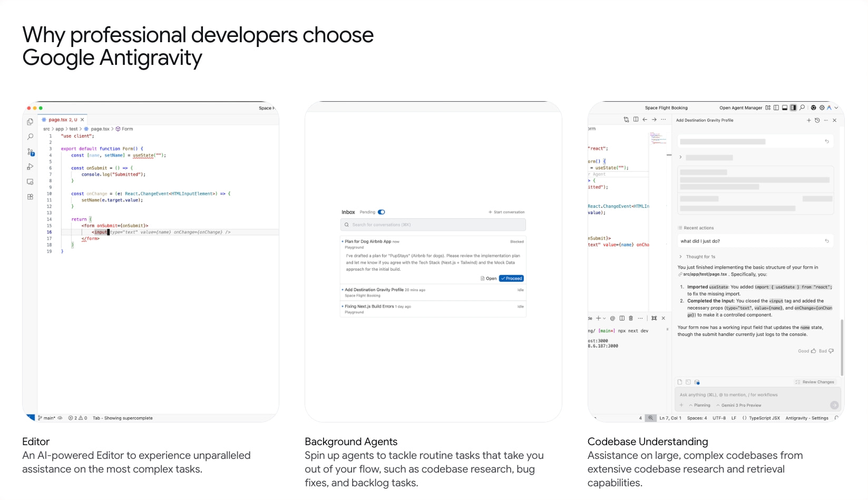Expand the collapsed placeholder section chevron
Screen dimensions: 868x500
coord(681,157)
